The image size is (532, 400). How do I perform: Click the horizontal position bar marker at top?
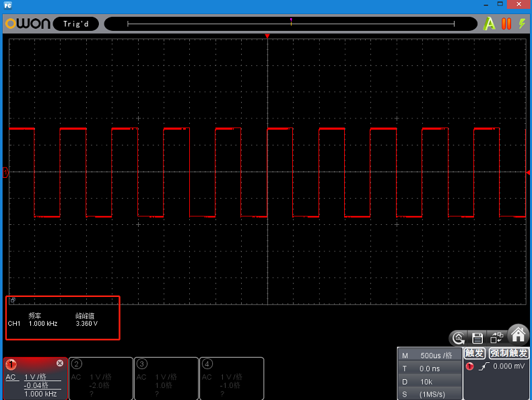[x=291, y=22]
